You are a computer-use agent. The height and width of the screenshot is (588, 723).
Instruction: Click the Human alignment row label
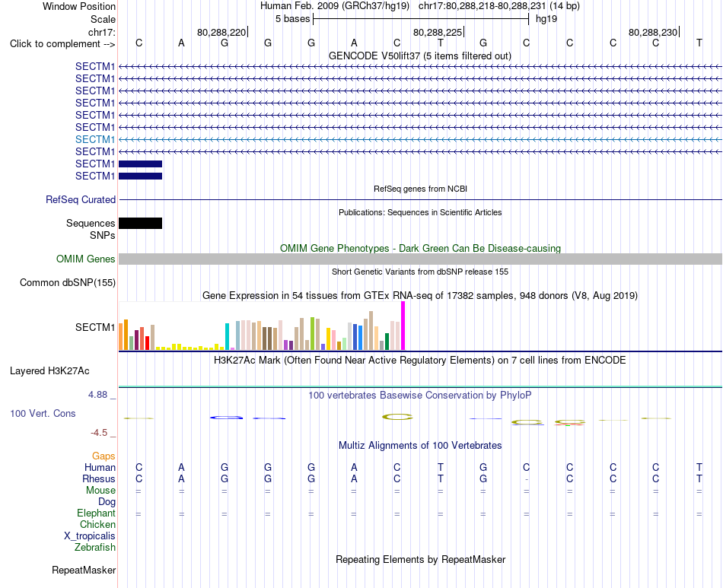click(100, 467)
